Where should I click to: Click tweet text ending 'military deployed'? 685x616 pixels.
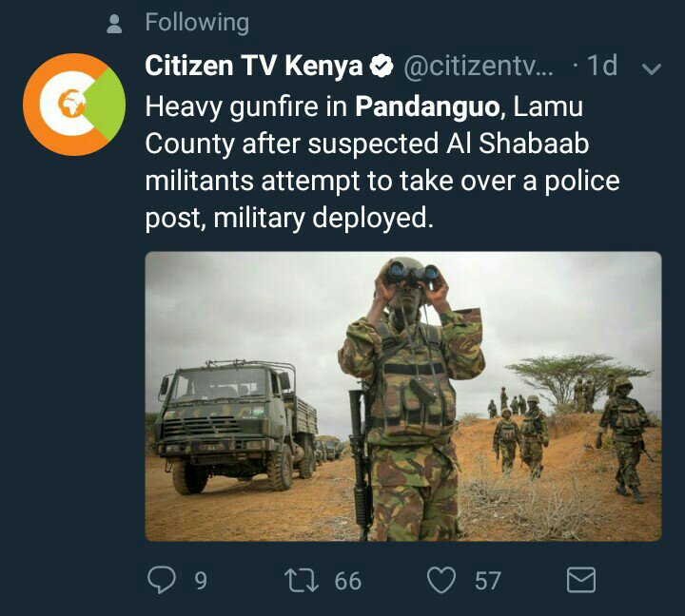289,218
